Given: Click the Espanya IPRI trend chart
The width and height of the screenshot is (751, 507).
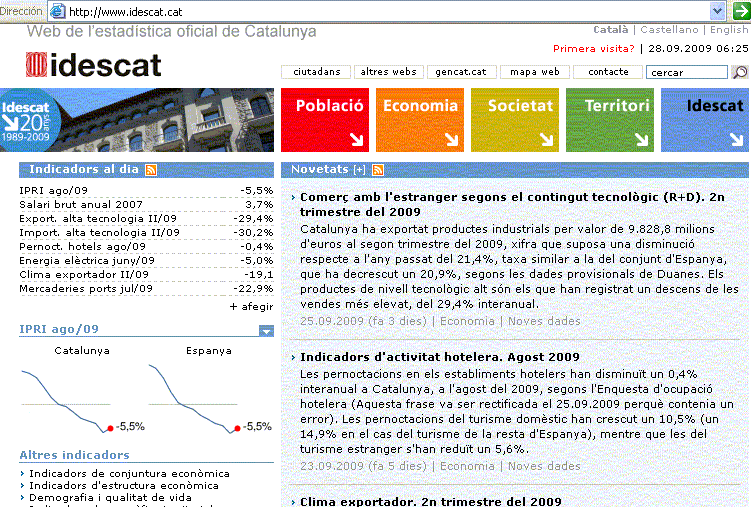Looking at the screenshot, I should [210, 400].
